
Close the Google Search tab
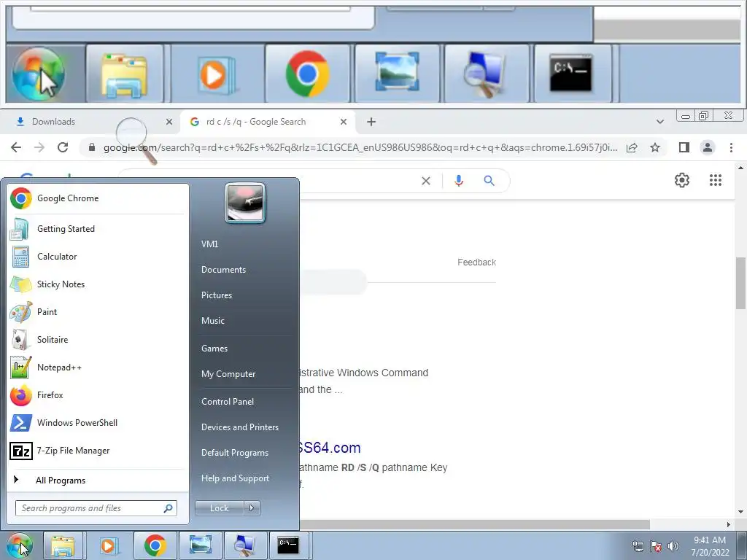click(x=344, y=122)
